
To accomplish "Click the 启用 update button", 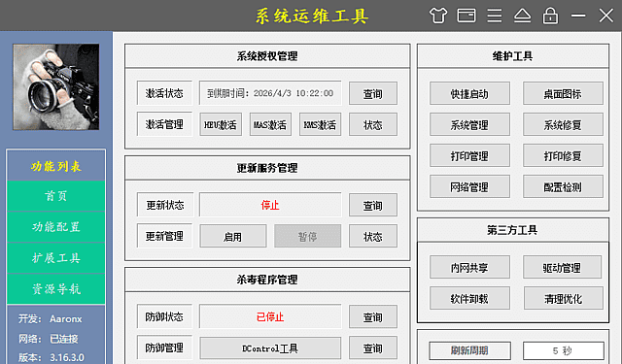I will click(233, 237).
